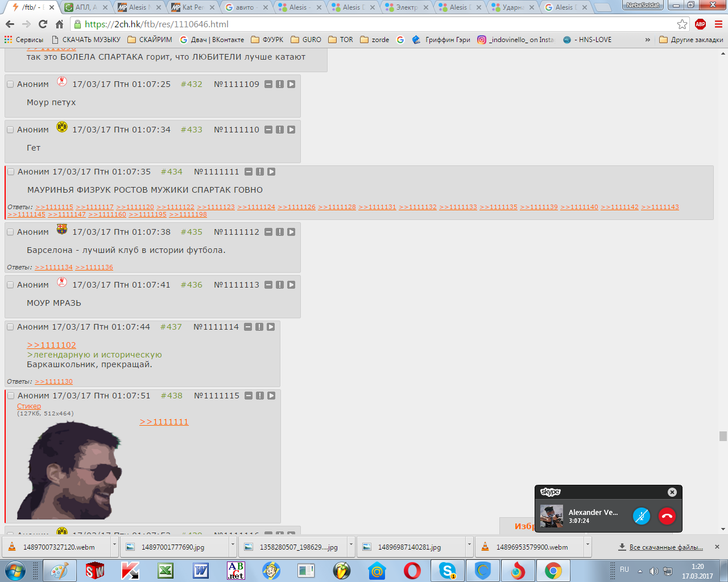Switch to the АПЛ tab
The width and height of the screenshot is (728, 582).
click(86, 7)
